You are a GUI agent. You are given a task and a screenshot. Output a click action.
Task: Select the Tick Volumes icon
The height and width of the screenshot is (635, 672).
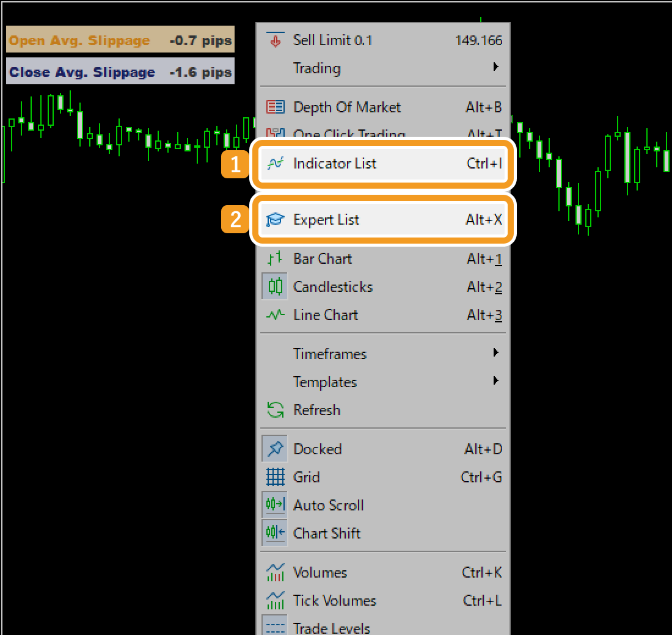[275, 600]
